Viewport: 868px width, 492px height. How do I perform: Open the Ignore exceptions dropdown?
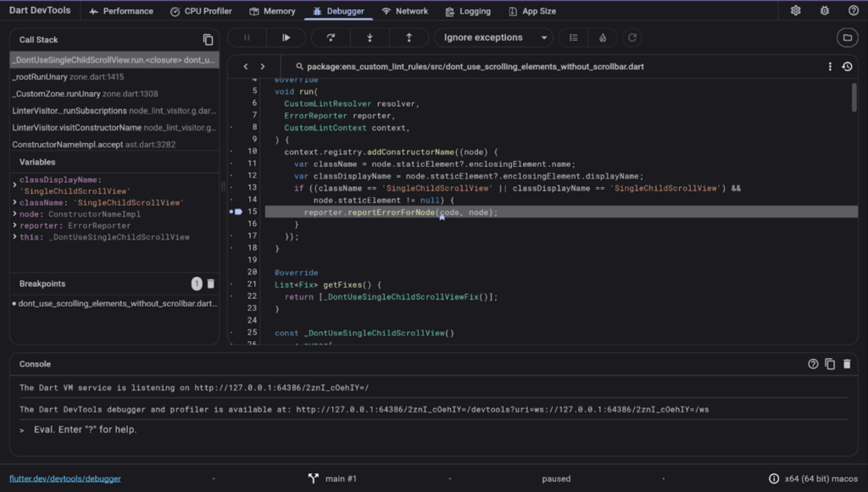[x=493, y=37]
